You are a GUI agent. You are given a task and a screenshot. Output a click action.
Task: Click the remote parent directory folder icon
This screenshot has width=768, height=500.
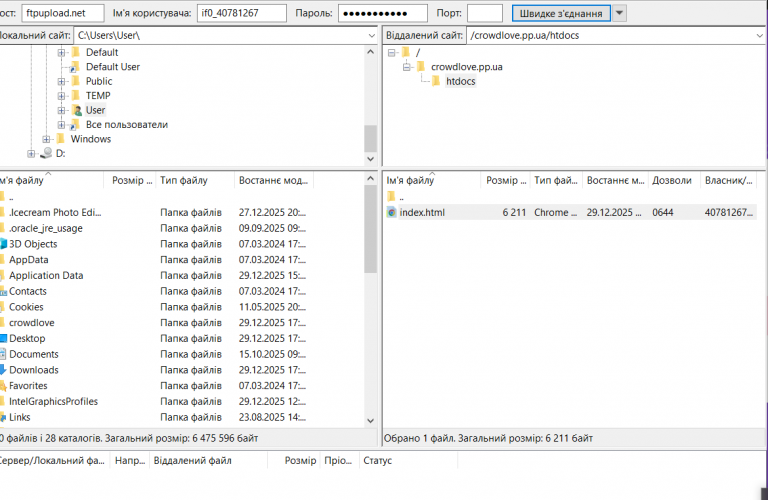click(391, 197)
